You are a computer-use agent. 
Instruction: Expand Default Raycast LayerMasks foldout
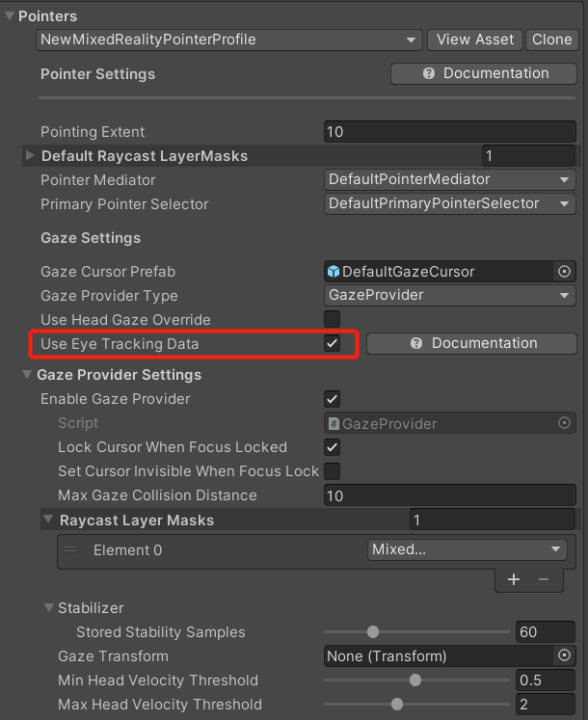tap(30, 156)
